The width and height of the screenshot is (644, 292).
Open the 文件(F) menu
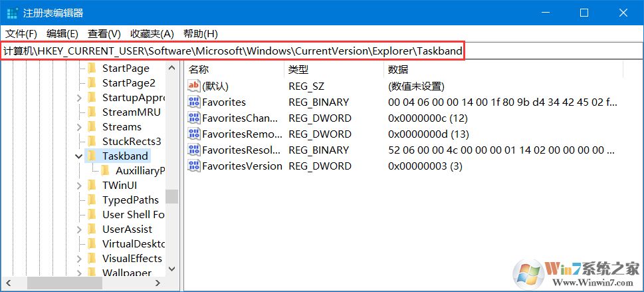click(x=21, y=34)
